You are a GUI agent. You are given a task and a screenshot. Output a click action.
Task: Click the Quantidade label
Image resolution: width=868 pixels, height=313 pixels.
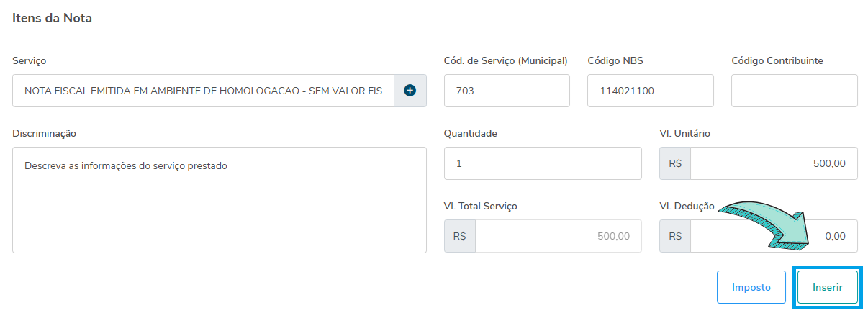coord(470,133)
